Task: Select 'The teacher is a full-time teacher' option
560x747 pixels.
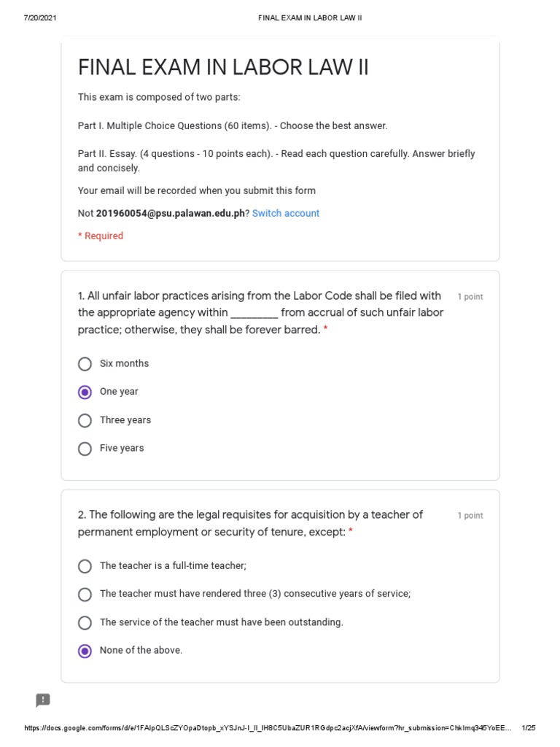Action: tap(85, 566)
